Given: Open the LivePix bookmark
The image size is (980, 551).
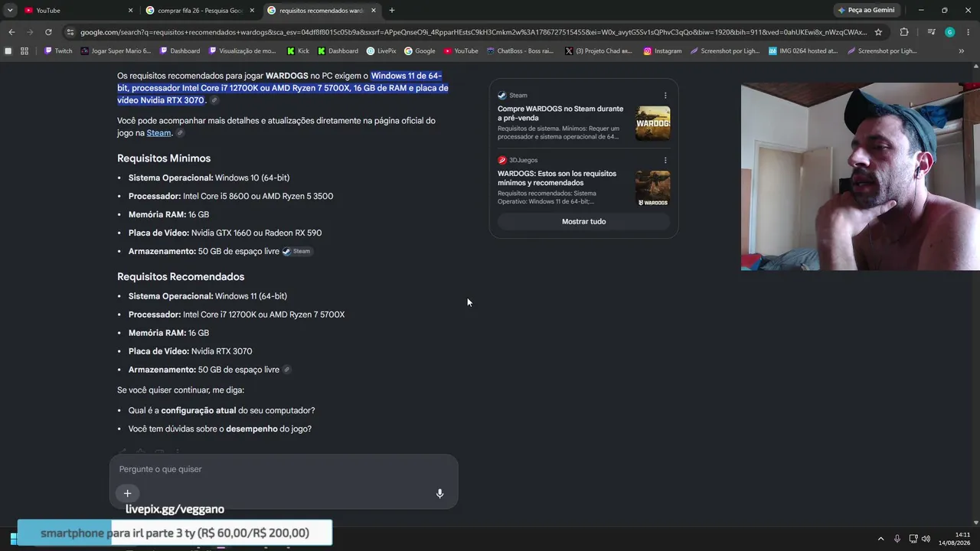Looking at the screenshot, I should (381, 51).
